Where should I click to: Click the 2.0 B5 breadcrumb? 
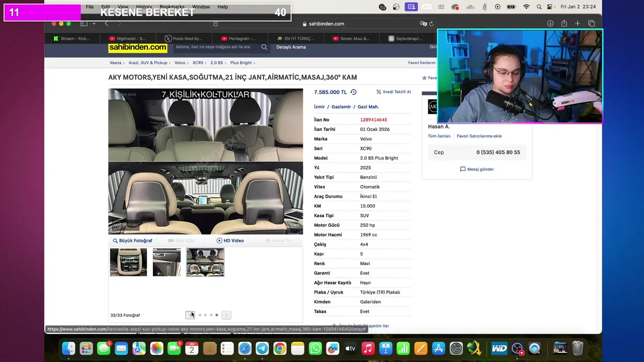[x=216, y=63]
